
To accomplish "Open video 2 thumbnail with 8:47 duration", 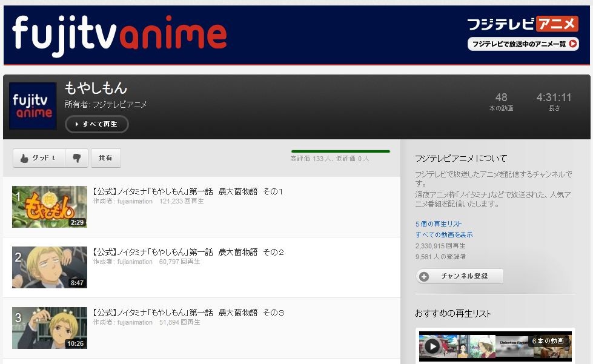I will (x=50, y=267).
